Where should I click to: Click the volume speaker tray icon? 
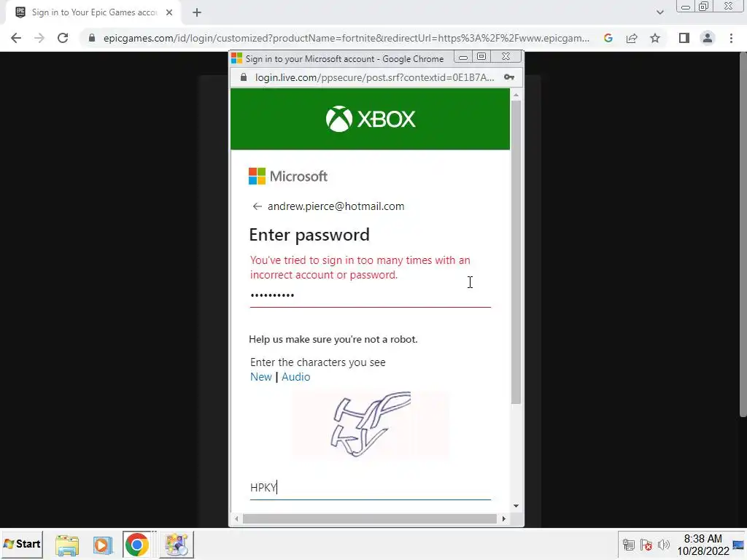coord(663,545)
